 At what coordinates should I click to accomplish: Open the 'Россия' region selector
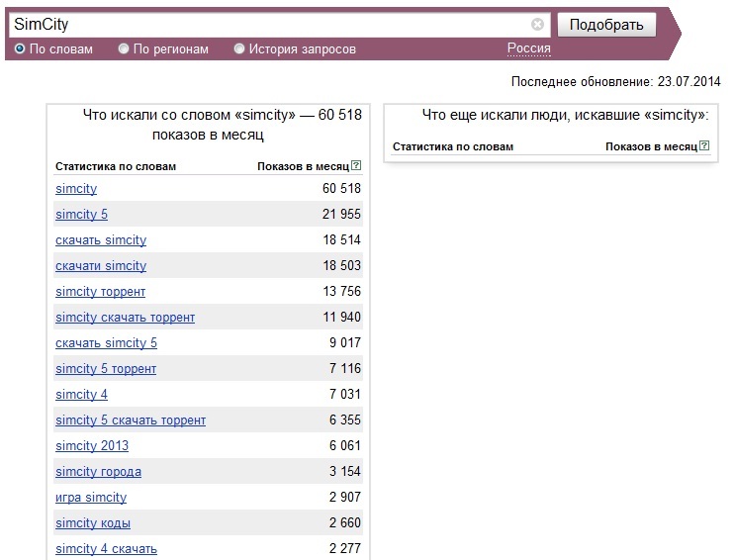pos(529,48)
